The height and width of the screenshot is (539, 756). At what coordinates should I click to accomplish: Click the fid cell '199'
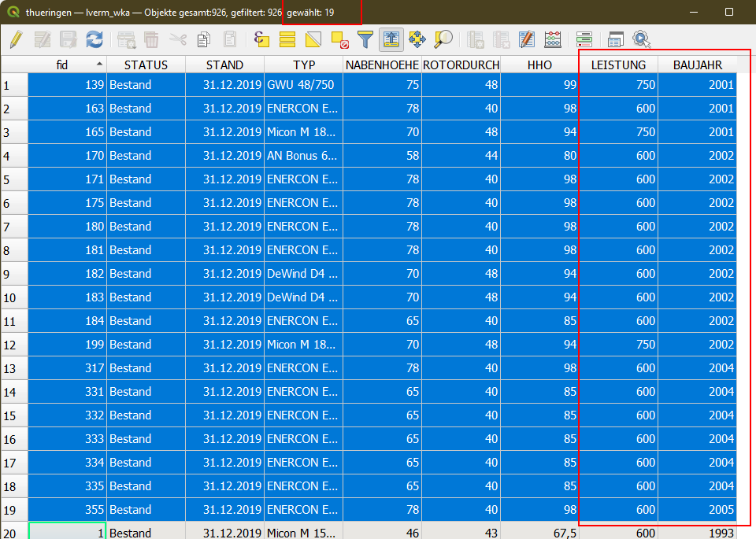68,345
